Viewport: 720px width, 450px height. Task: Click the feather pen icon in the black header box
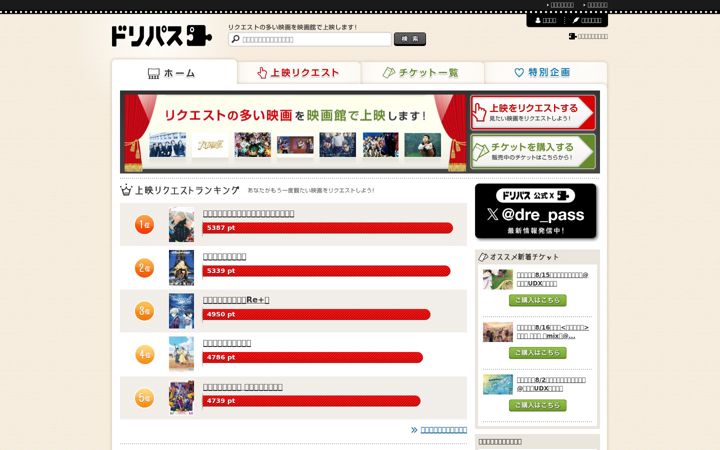[x=575, y=20]
